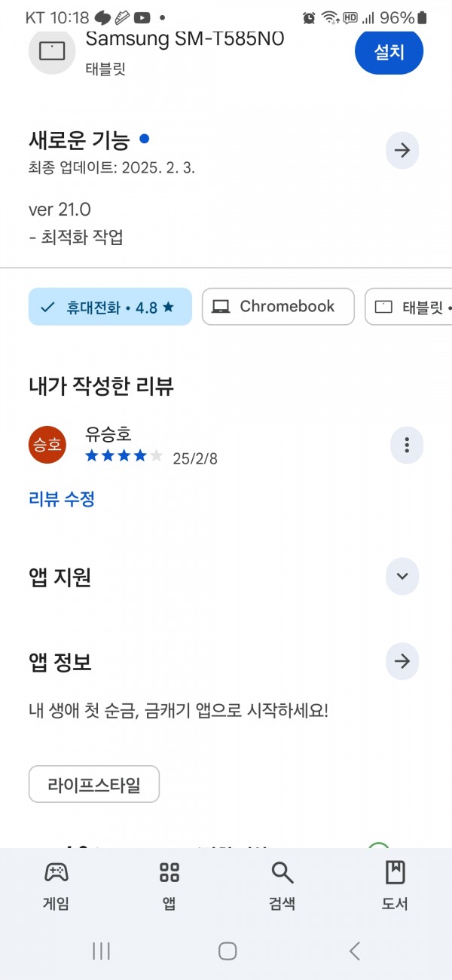Tap the 라이프스타일 category chip
The height and width of the screenshot is (980, 452).
pyautogui.click(x=94, y=784)
